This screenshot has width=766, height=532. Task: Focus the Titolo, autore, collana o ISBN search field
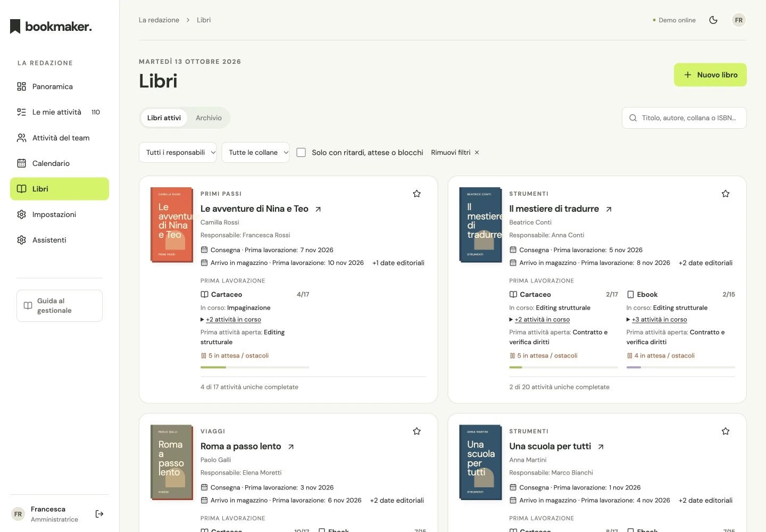pos(684,118)
